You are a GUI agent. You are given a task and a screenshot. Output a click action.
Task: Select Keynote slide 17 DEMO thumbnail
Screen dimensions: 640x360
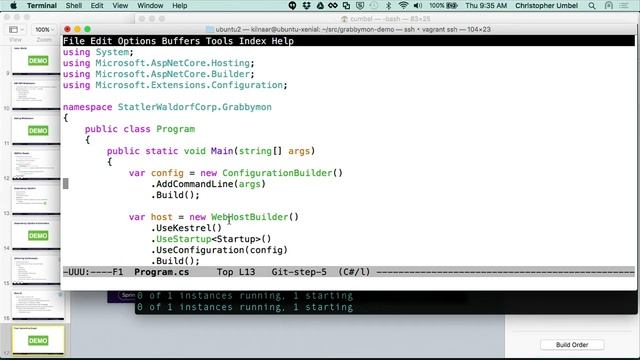[38, 340]
